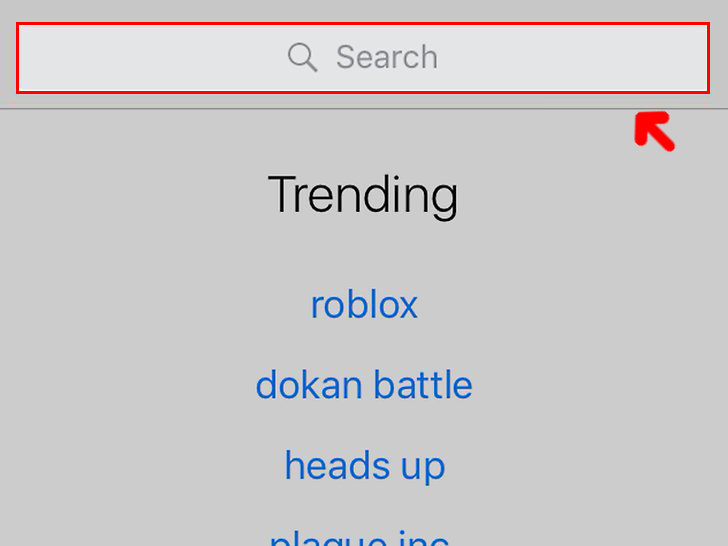
Task: Click the red arrow annotation
Action: click(654, 131)
